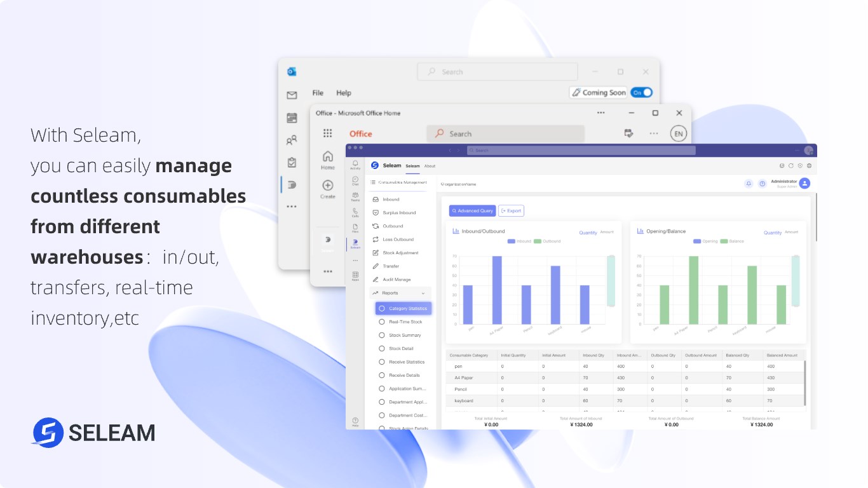Click the refresh icon in Seleam header
The width and height of the screenshot is (868, 488).
click(x=790, y=166)
